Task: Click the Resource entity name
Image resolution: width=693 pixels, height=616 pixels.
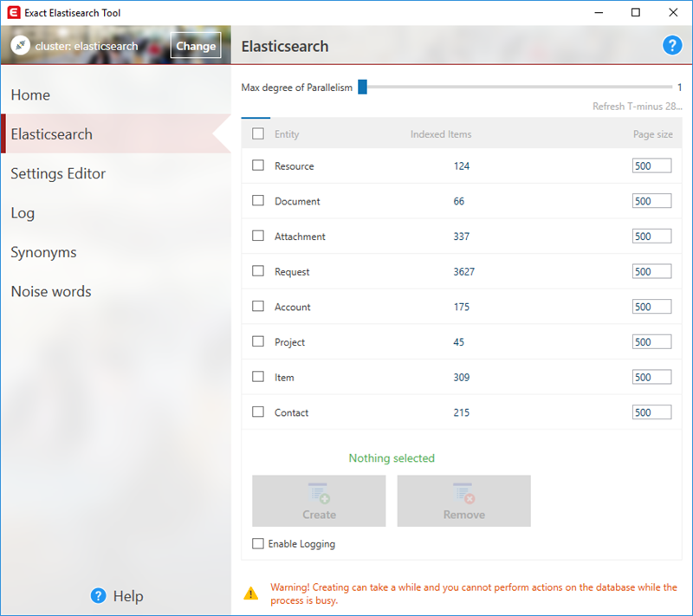Action: pyautogui.click(x=294, y=166)
